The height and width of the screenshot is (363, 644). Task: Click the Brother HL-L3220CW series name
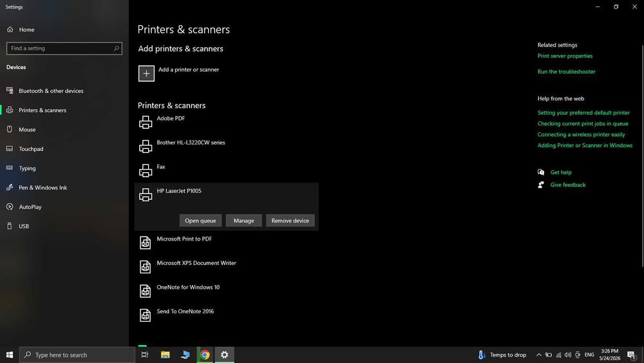coord(191,142)
